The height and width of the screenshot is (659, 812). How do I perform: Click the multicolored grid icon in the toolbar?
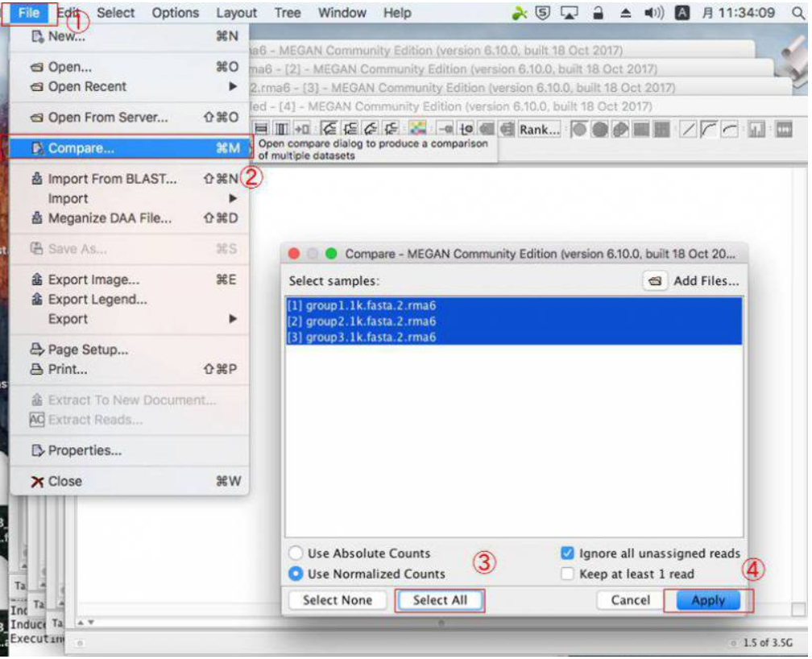(417, 129)
